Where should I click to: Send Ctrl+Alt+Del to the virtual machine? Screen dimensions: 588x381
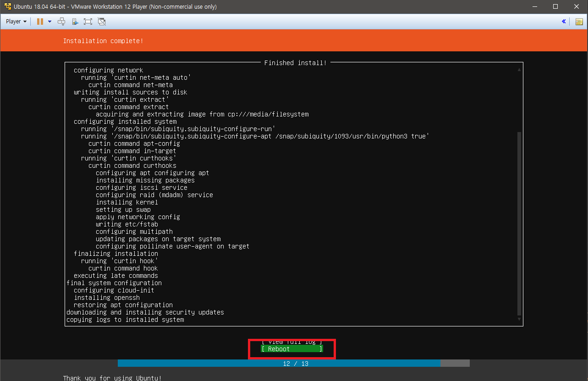[x=61, y=22]
